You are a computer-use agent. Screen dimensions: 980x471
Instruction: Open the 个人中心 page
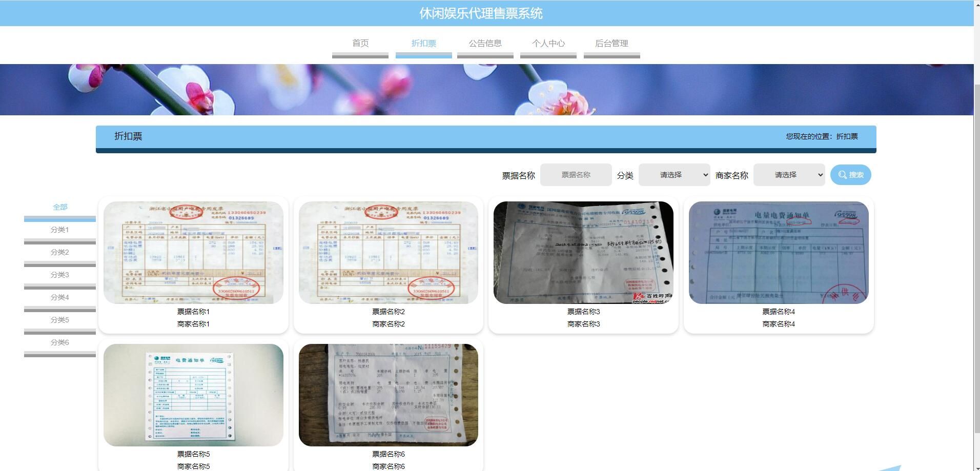[548, 44]
